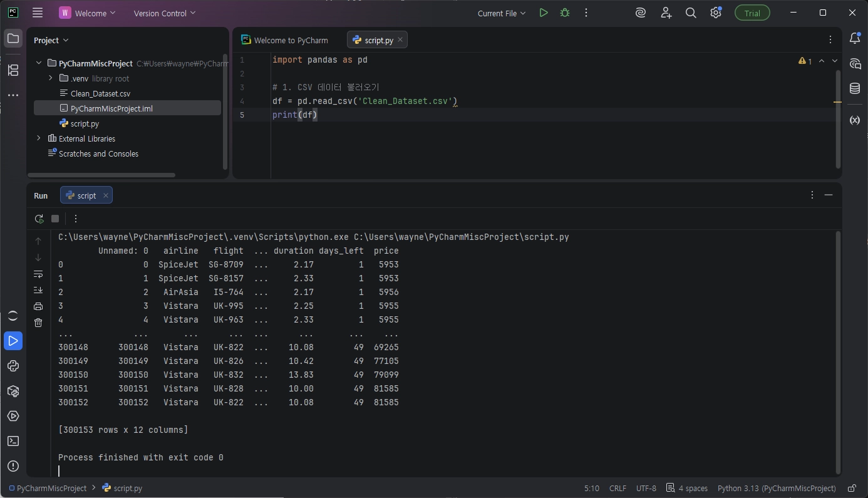Open the main hamburger menu
The image size is (868, 498).
tap(38, 13)
